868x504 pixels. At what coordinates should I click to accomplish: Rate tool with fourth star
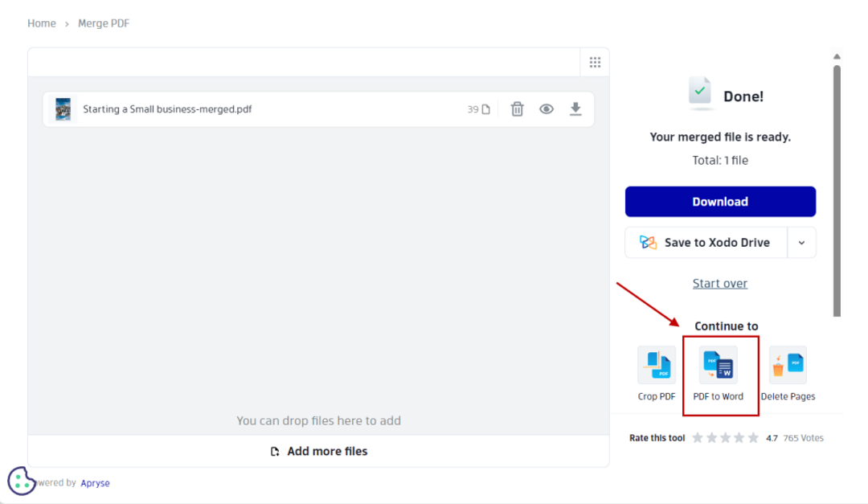[739, 438]
